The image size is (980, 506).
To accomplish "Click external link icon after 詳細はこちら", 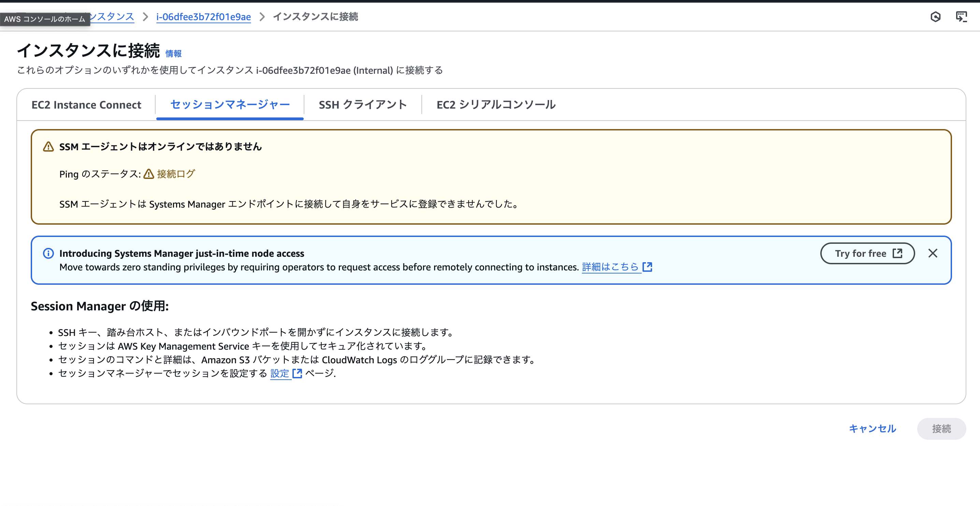I will click(647, 267).
